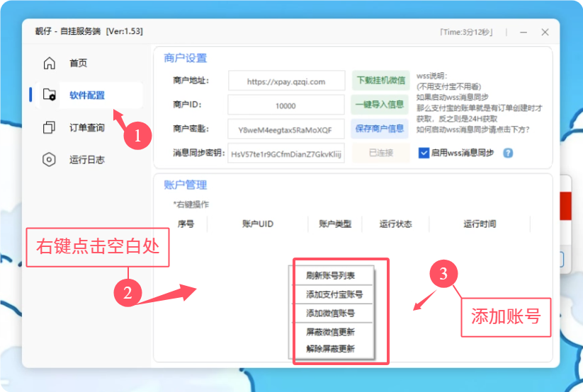Switch to 软件配置 sidebar item
This screenshot has height=392, width=583.
tap(87, 95)
